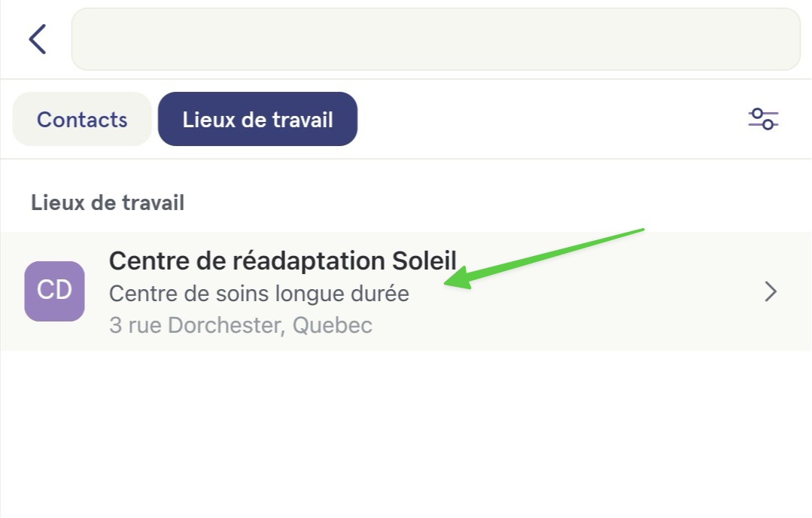Select the 3 rue Dorchester, Quebec address
This screenshot has width=812, height=518.
pos(240,325)
